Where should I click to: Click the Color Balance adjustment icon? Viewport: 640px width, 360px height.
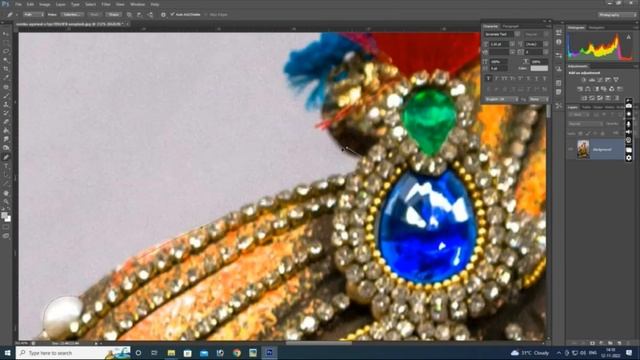click(588, 89)
